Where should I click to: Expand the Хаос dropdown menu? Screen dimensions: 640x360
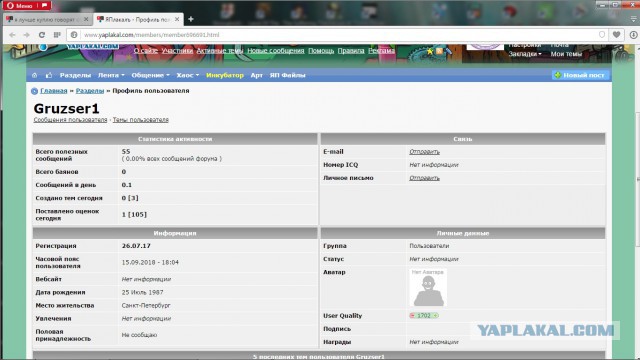(188, 75)
